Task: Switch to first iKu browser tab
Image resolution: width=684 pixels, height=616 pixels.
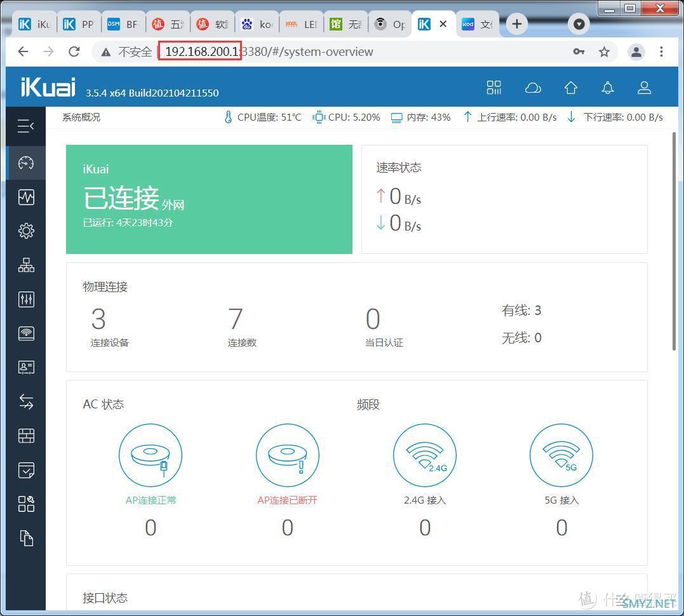Action: pos(34,24)
